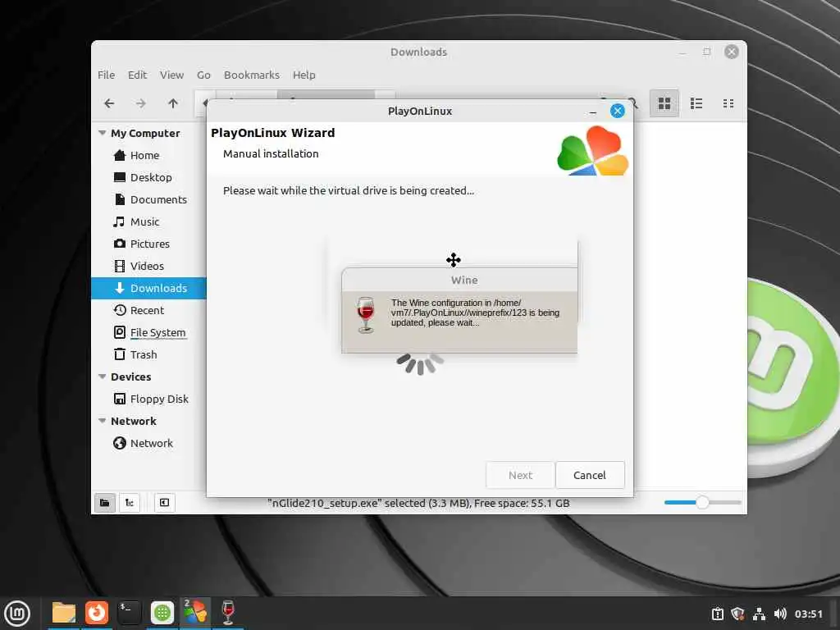Click the Back arrow in Downloads toolbar
The width and height of the screenshot is (840, 630).
pos(109,103)
